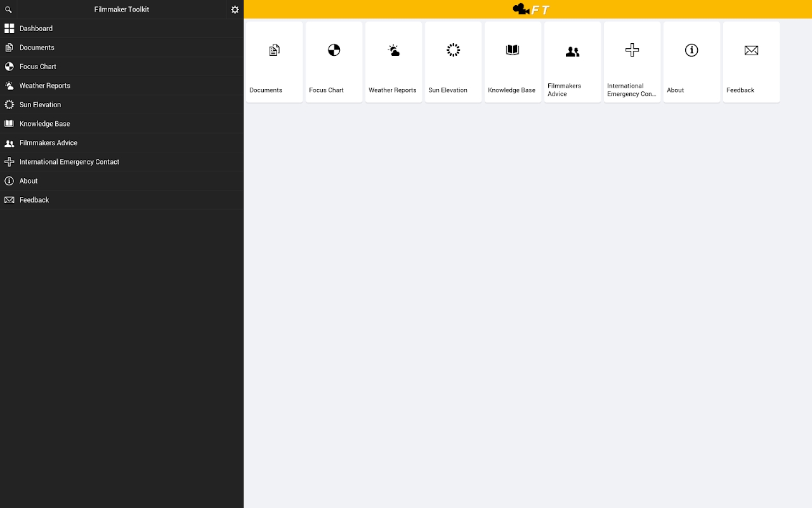
Task: Click the Knowledge Base book icon in sidebar
Action: click(x=9, y=124)
